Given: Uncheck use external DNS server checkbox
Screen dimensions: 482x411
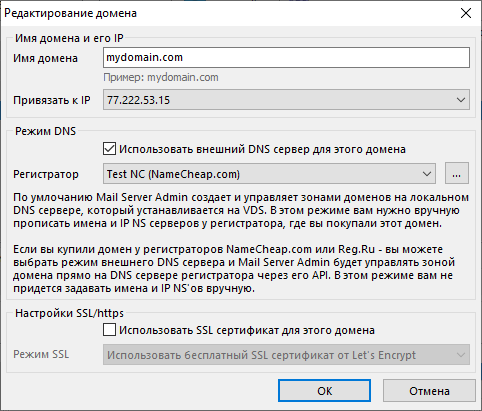Looking at the screenshot, I should click(109, 149).
